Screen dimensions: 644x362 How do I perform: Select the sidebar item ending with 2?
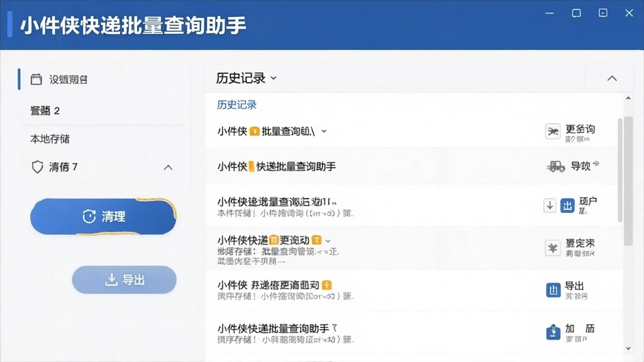45,111
